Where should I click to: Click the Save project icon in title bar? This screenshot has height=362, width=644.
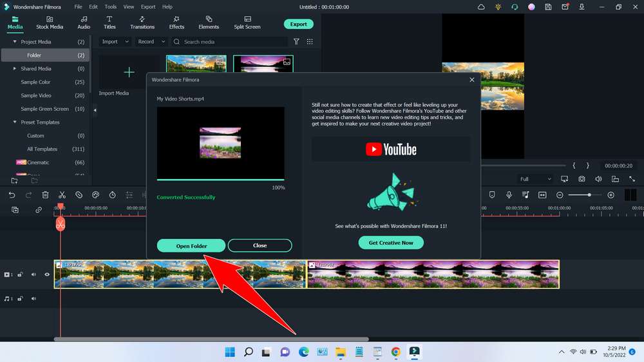[x=548, y=7]
